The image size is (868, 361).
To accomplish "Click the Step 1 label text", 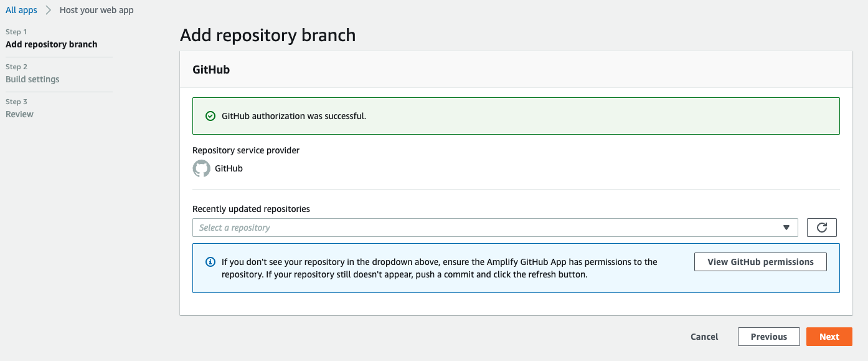I will [16, 32].
